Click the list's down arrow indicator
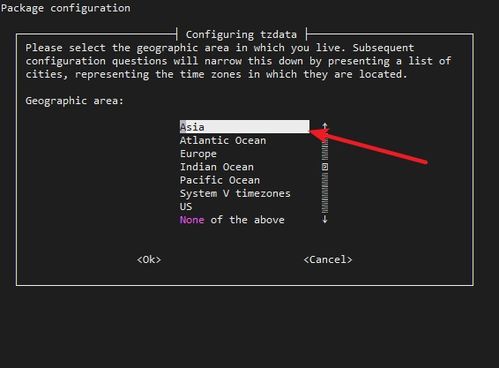The width and height of the screenshot is (499, 368). pyautogui.click(x=325, y=219)
